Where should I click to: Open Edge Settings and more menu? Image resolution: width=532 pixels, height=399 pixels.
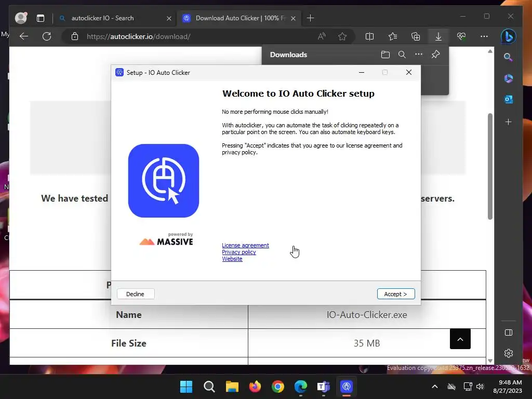tap(484, 36)
